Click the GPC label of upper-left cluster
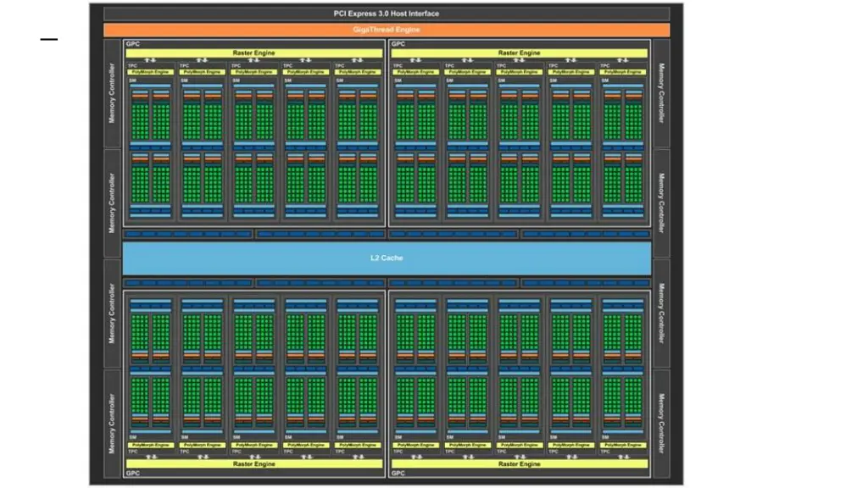 coord(133,44)
